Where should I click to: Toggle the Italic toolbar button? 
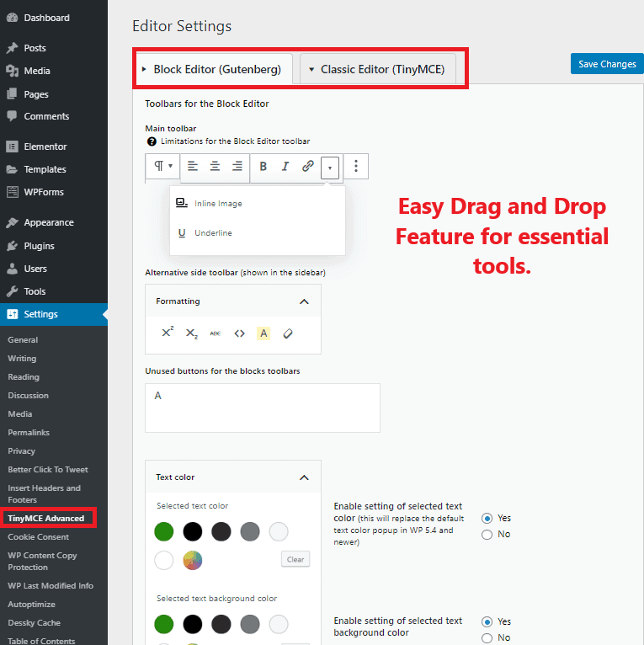point(285,166)
